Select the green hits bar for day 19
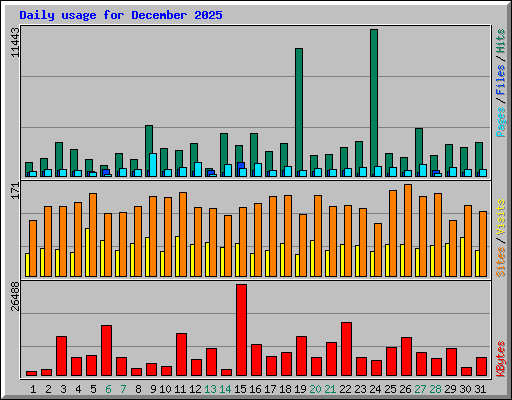Screen dimensions: 512x400 pos(299,112)
